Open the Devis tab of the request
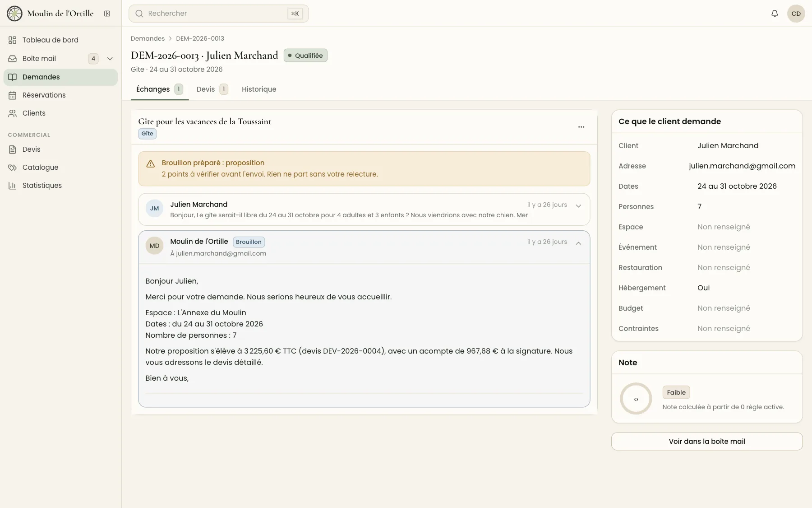This screenshot has height=508, width=812. click(x=212, y=89)
